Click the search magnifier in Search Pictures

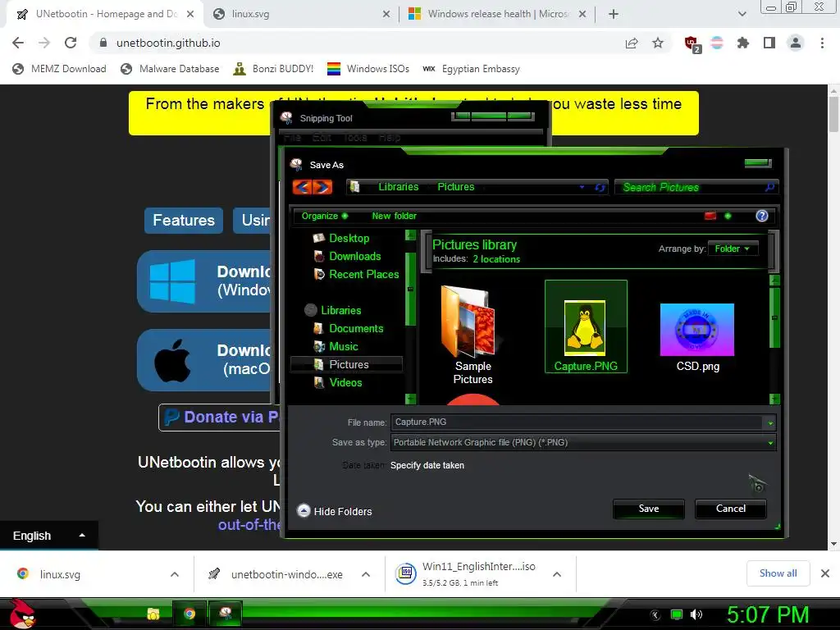pyautogui.click(x=769, y=187)
